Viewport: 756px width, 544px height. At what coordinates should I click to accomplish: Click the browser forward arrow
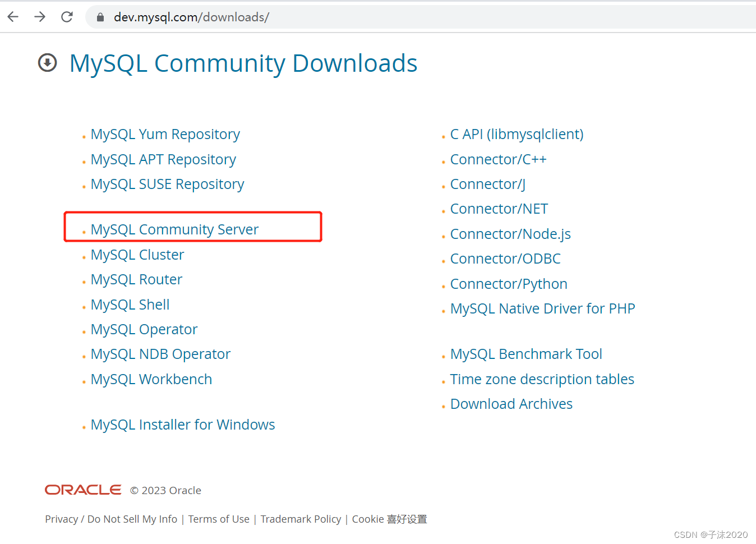click(x=40, y=17)
